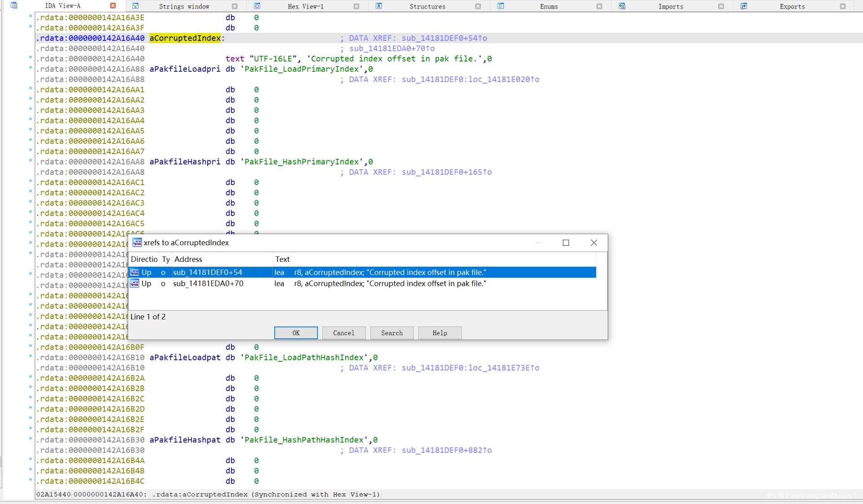Screen dimensions: 863x504
Task: Click the IDA View-A tab icon
Action: 14,6
